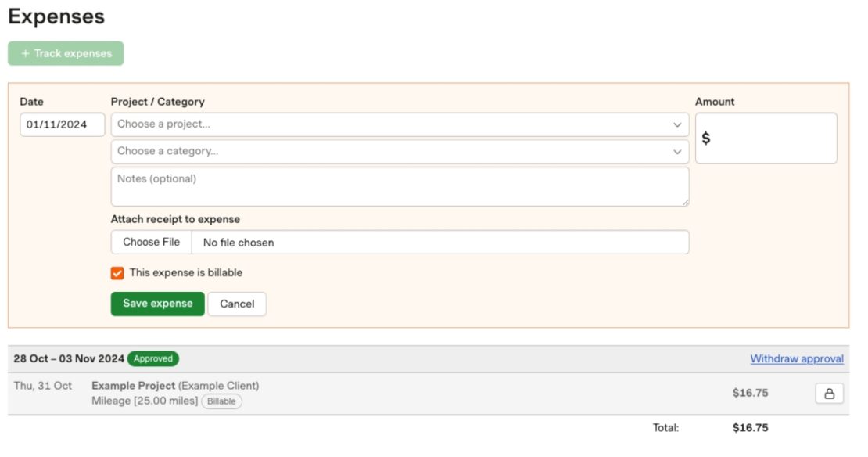This screenshot has height=457, width=868.
Task: Click the Billable tag on the mileage entry
Action: pyautogui.click(x=221, y=401)
